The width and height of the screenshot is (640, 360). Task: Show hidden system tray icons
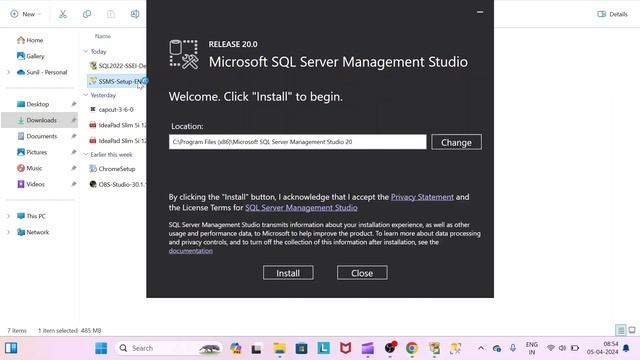(x=481, y=348)
